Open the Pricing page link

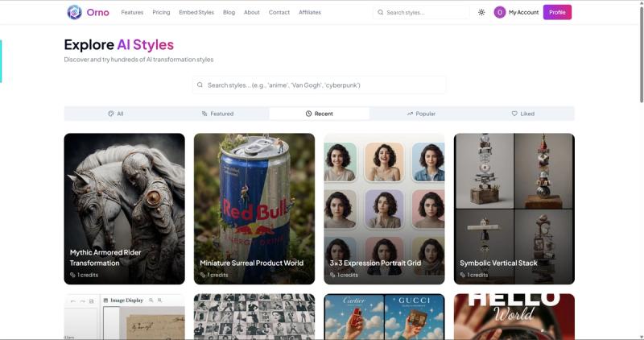pos(161,12)
